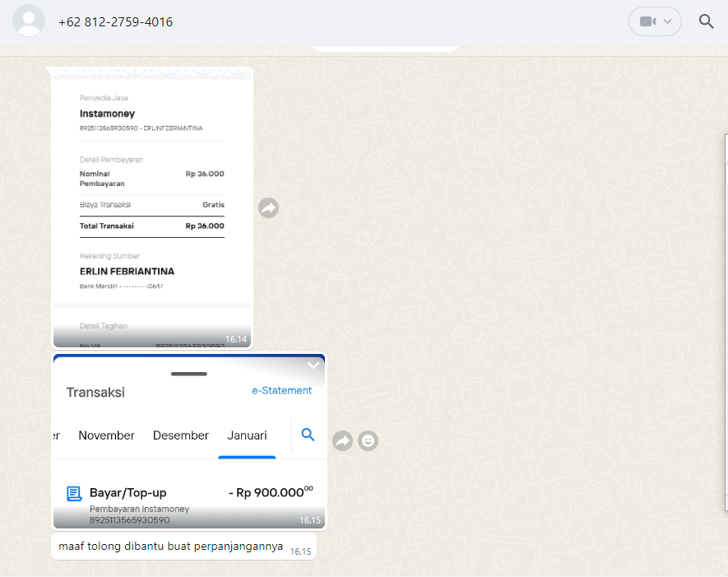Click 'Bayar/Top-up' entry title

click(128, 493)
